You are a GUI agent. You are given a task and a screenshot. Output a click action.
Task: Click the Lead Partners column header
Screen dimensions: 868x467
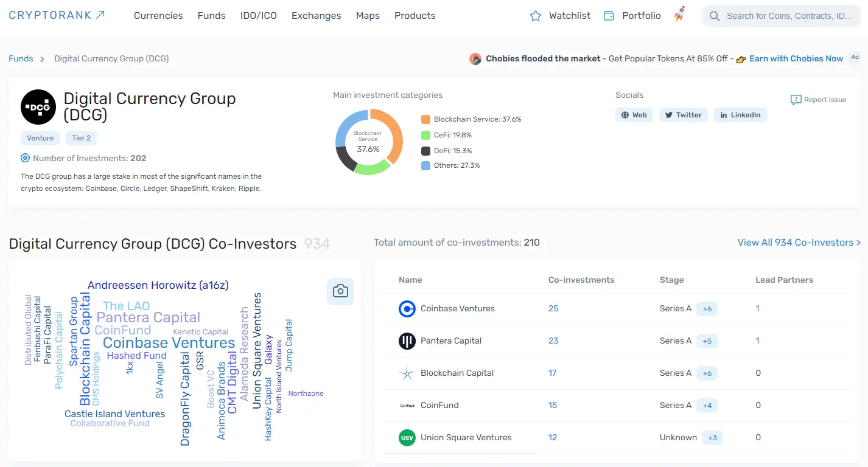tap(784, 280)
